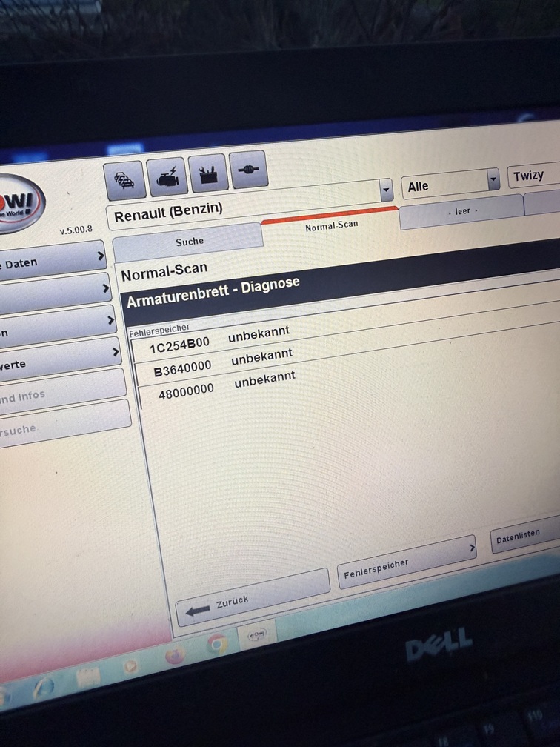
Task: Open the leer tab
Action: point(461,211)
